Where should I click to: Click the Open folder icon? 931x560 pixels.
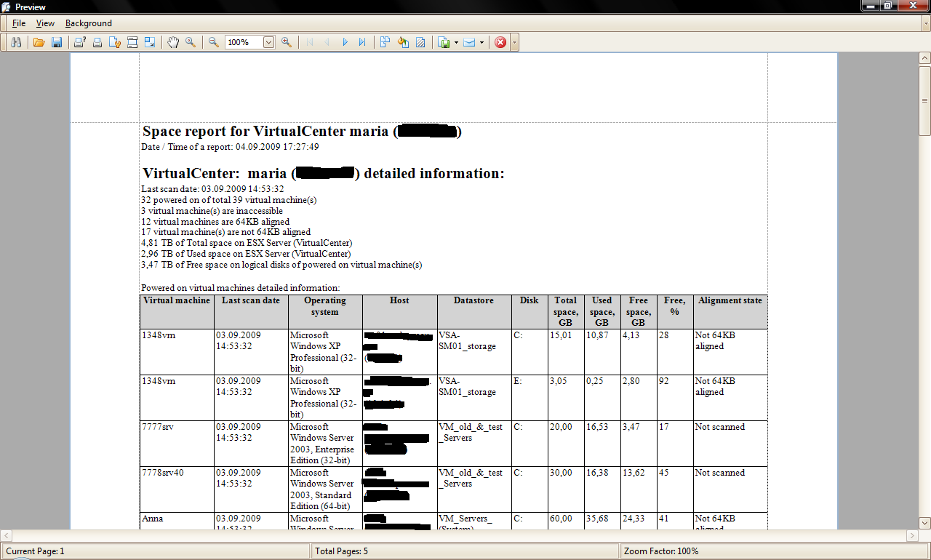coord(39,43)
